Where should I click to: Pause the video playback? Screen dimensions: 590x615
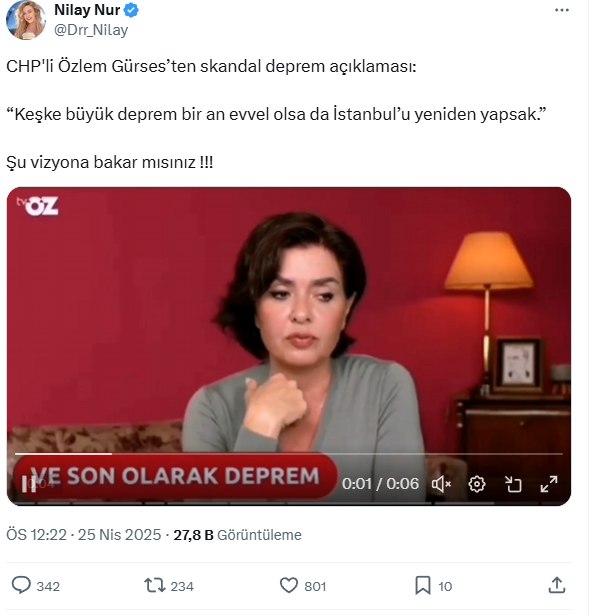coord(29,484)
